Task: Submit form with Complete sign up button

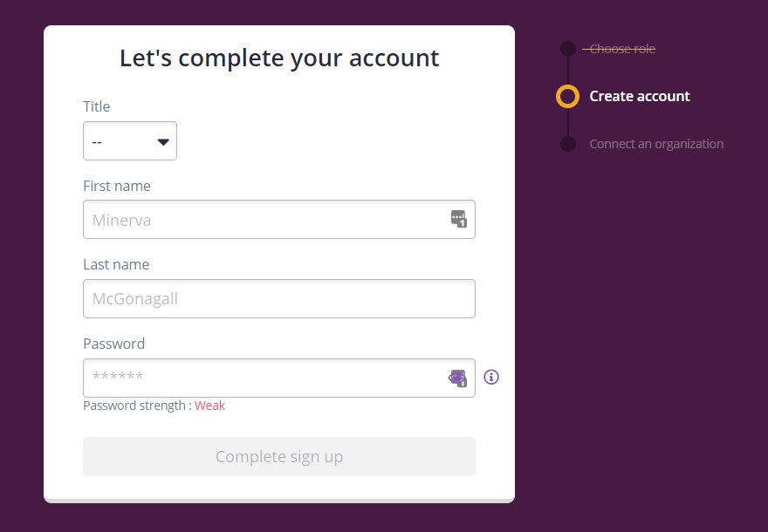Action: point(279,457)
